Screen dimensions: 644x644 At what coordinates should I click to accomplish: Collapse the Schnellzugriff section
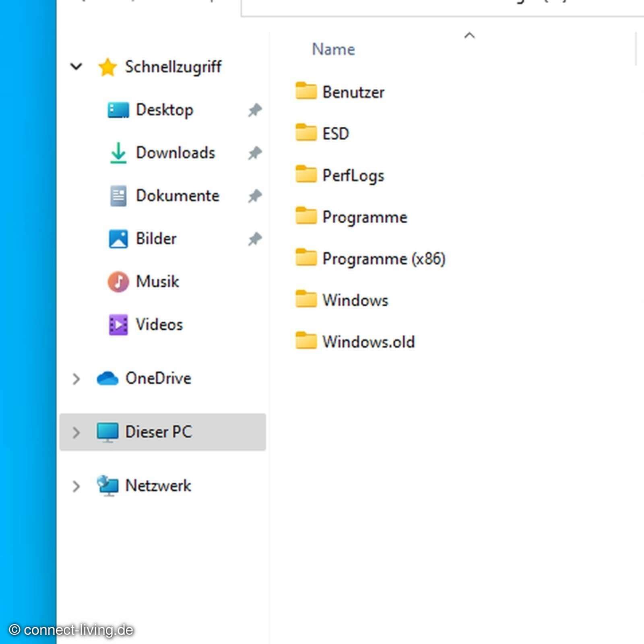tap(76, 66)
